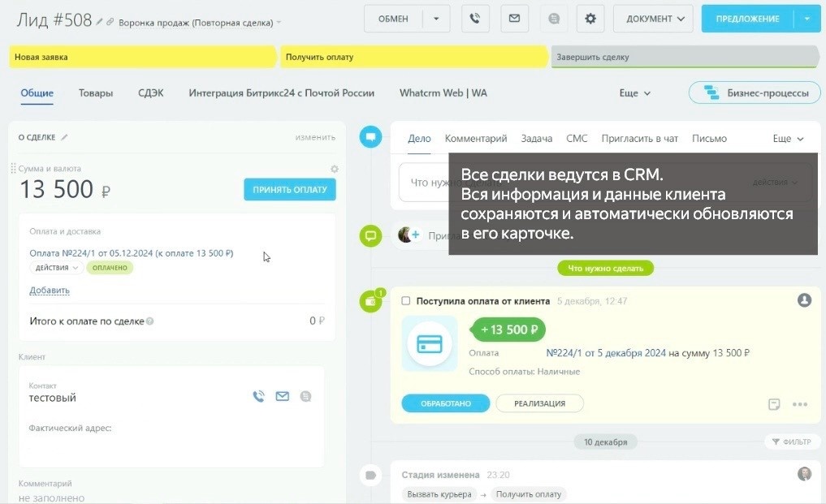Screen dimensions: 826x504
Task: Copy link icon next to lead title
Action: 110,22
